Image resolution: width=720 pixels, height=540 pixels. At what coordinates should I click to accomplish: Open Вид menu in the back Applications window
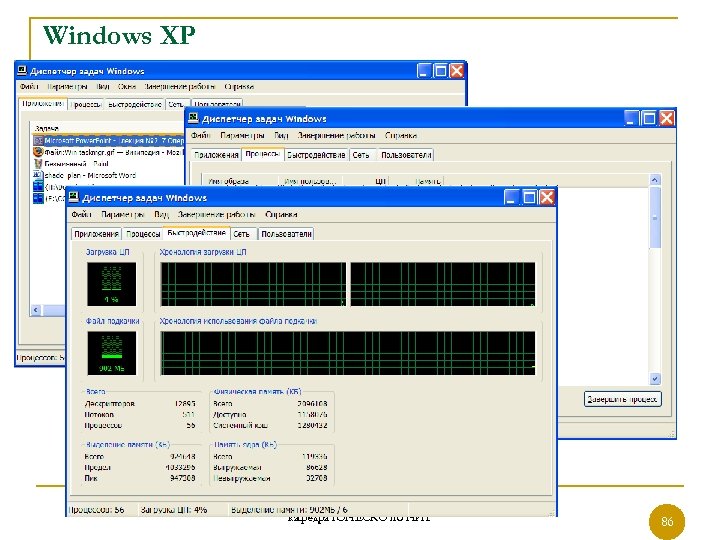coord(103,86)
